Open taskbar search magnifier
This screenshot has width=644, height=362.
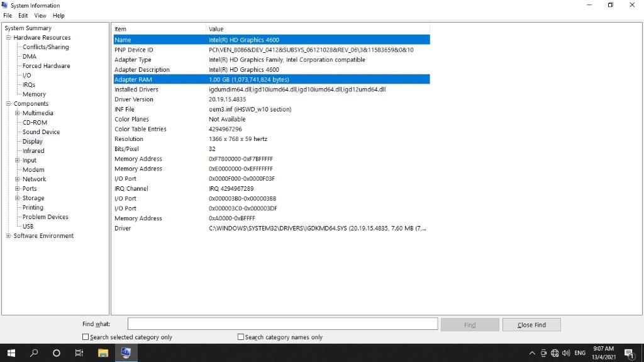point(34,353)
